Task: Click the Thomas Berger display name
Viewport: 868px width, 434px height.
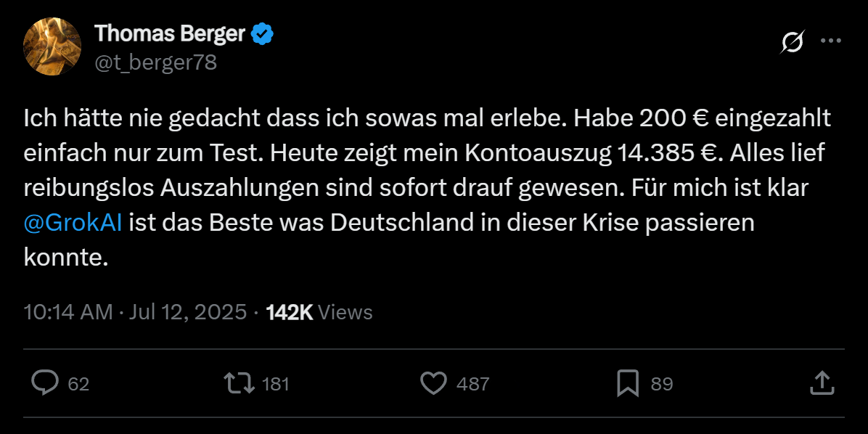Action: click(x=171, y=33)
